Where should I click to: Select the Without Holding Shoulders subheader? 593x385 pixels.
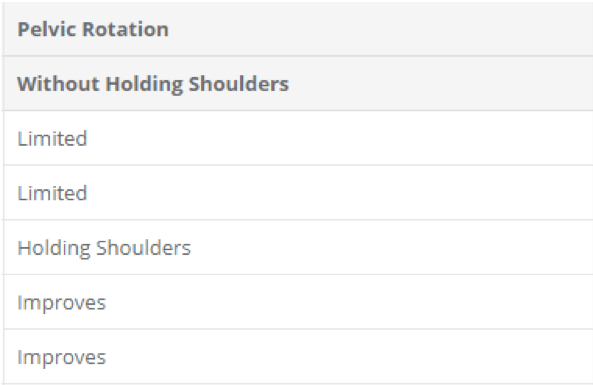pyautogui.click(x=298, y=84)
